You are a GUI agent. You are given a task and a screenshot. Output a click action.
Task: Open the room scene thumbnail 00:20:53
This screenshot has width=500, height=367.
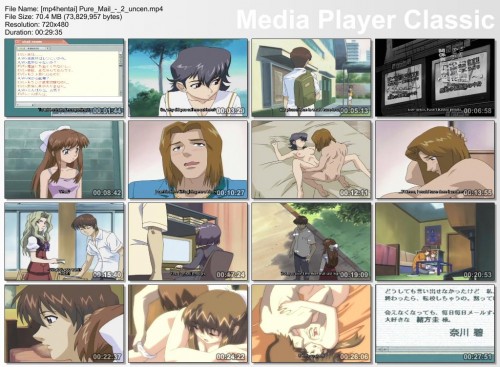(435, 242)
